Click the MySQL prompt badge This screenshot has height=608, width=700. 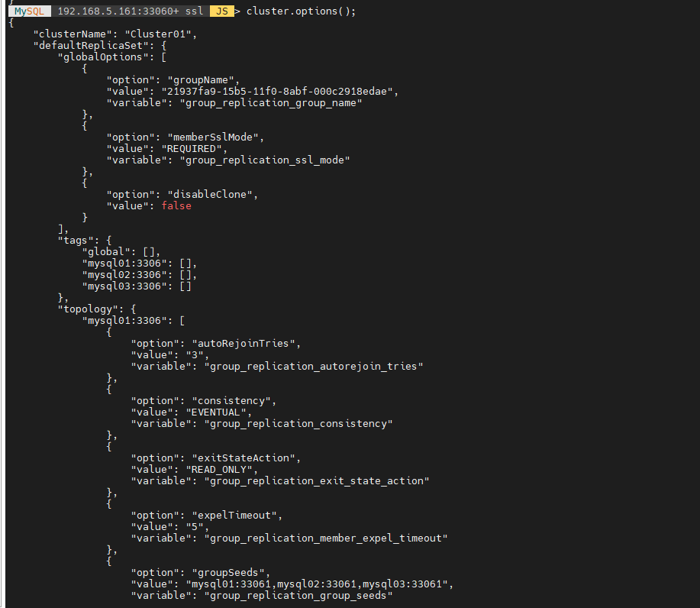[30, 11]
